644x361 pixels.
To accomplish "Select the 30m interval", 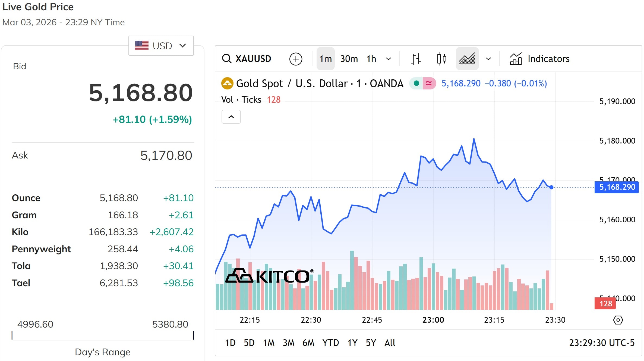I will [349, 59].
